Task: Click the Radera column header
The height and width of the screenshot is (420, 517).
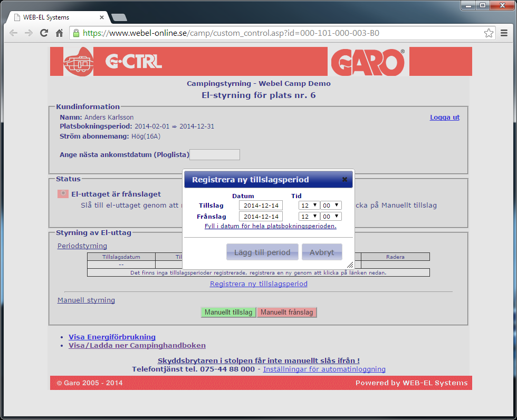Action: (395, 257)
